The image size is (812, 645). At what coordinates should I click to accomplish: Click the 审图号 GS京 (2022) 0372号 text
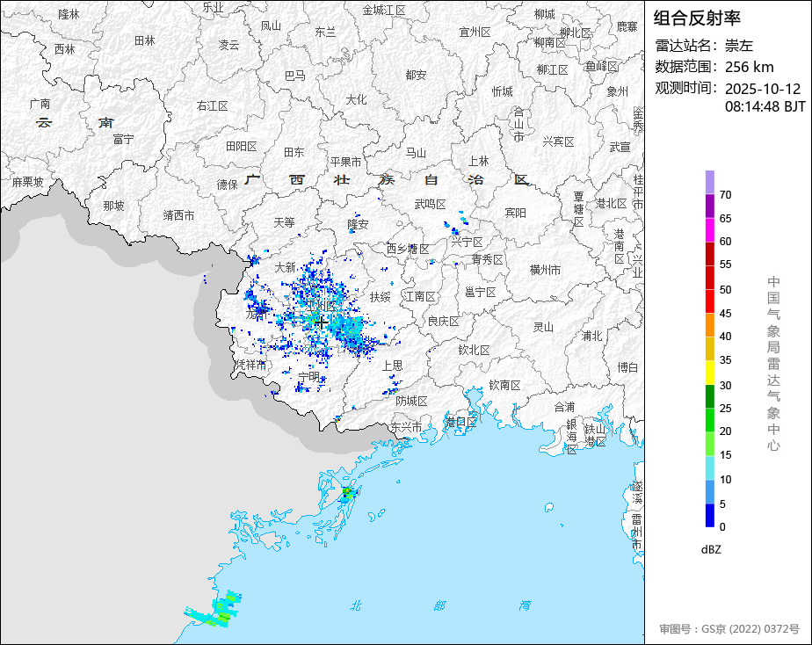pos(729,629)
